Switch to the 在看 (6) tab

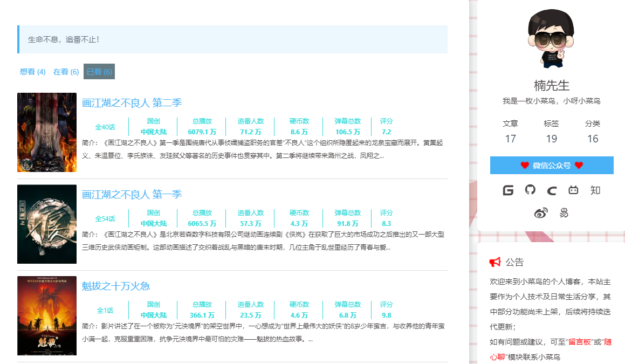pyautogui.click(x=66, y=72)
